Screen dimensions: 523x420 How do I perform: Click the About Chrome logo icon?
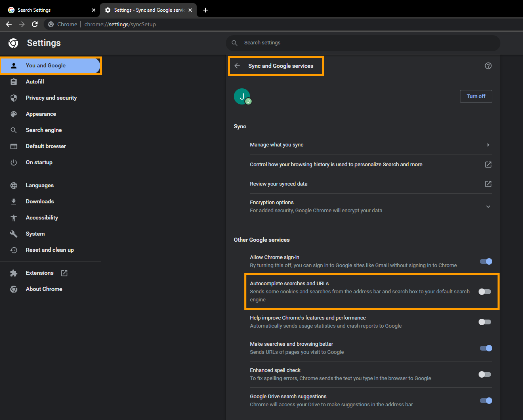coord(14,289)
